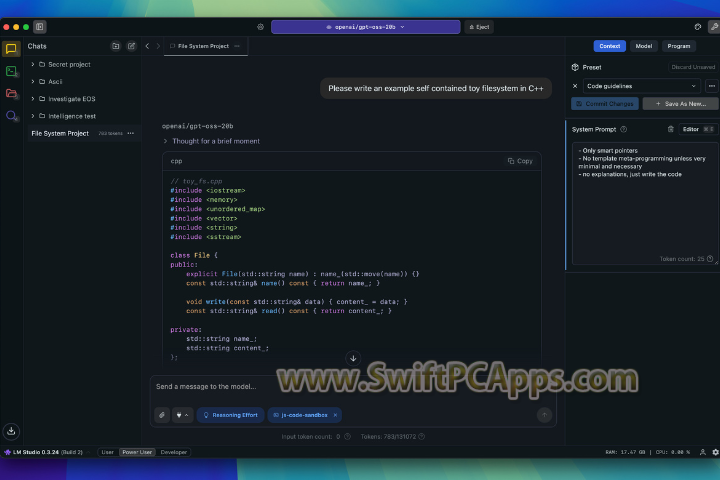Open the Discover search sidebar icon

(11, 116)
